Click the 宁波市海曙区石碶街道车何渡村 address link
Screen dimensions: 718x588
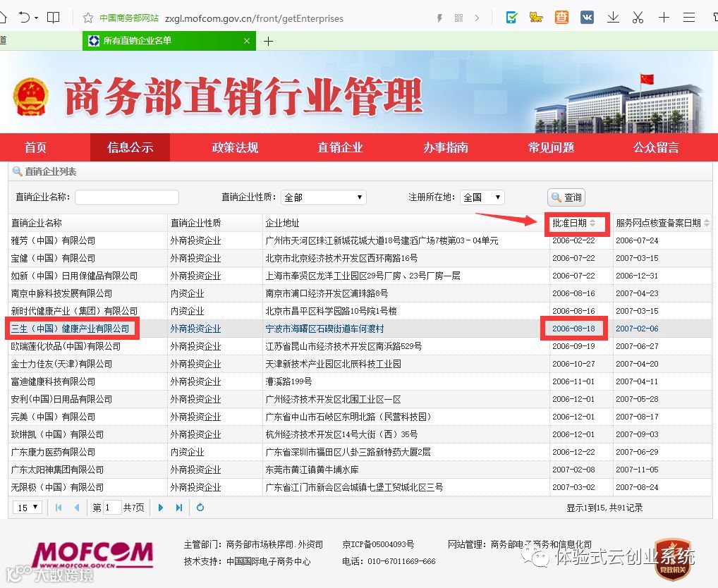324,329
